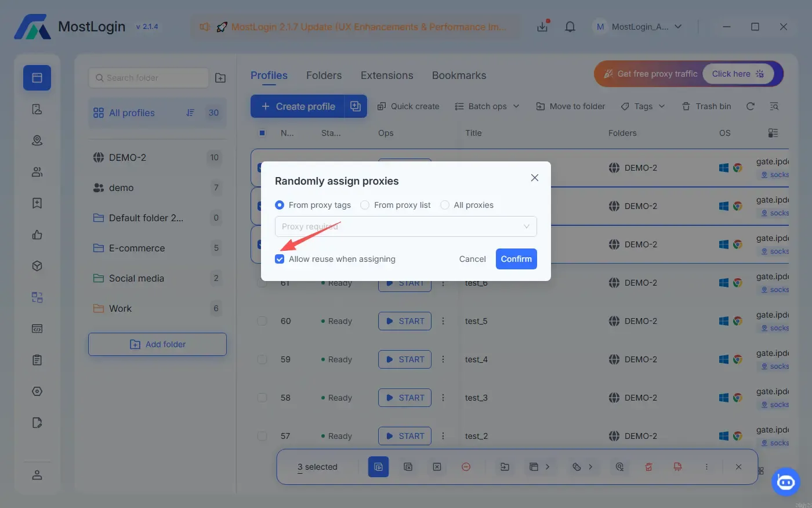Click the new folder icon beside search
The height and width of the screenshot is (508, 812).
click(220, 78)
